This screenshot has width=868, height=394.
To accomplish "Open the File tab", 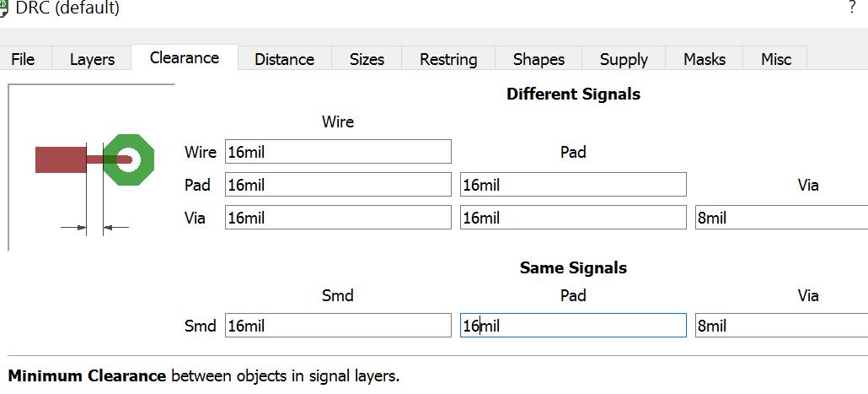I will 23,59.
